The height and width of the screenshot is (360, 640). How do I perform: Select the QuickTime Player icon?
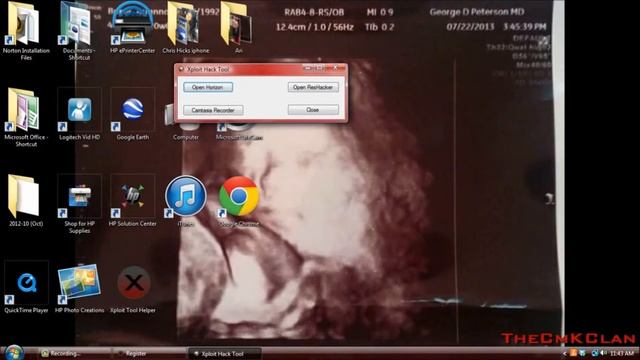[x=26, y=287]
